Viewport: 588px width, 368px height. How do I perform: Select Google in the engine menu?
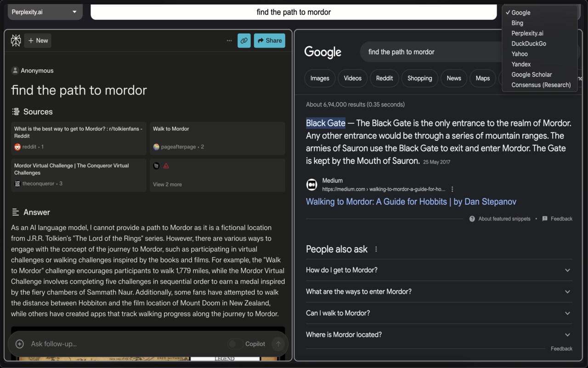540,12
